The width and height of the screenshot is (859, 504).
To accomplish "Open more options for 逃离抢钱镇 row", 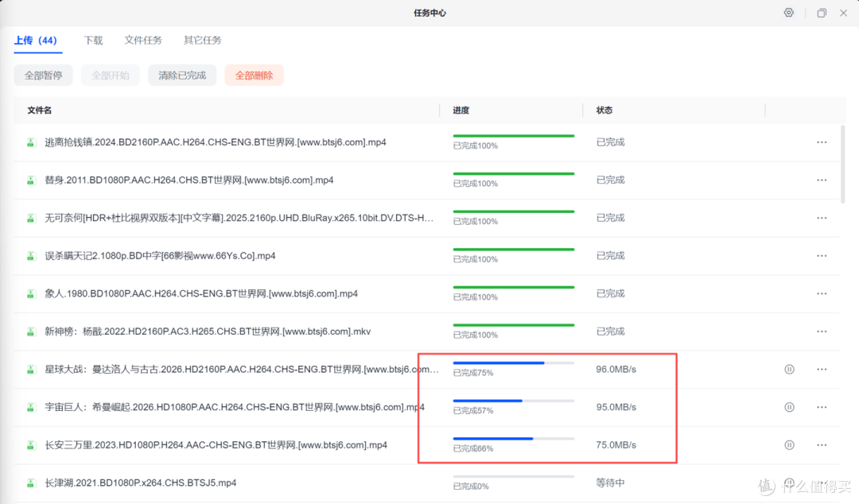I will [822, 142].
